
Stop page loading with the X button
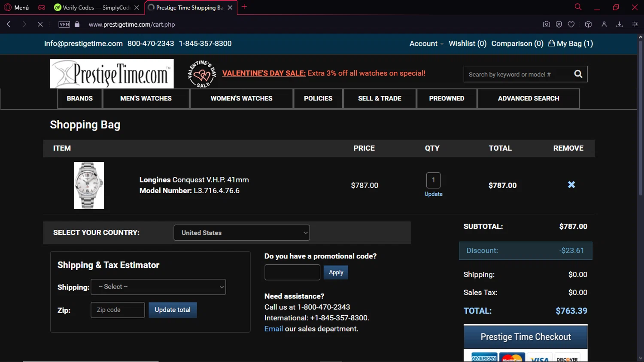(x=40, y=24)
